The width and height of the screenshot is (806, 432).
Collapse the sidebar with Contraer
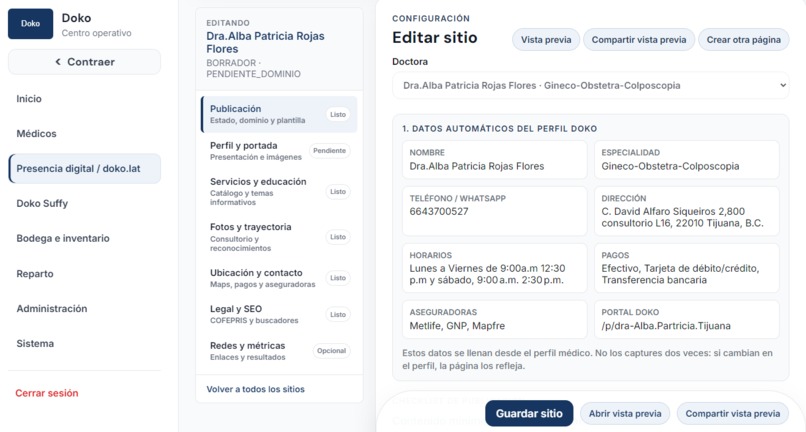84,62
